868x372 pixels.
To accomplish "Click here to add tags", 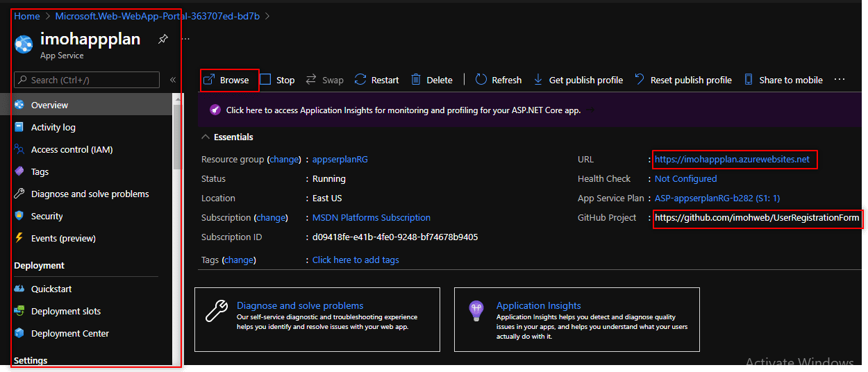I will pos(356,260).
